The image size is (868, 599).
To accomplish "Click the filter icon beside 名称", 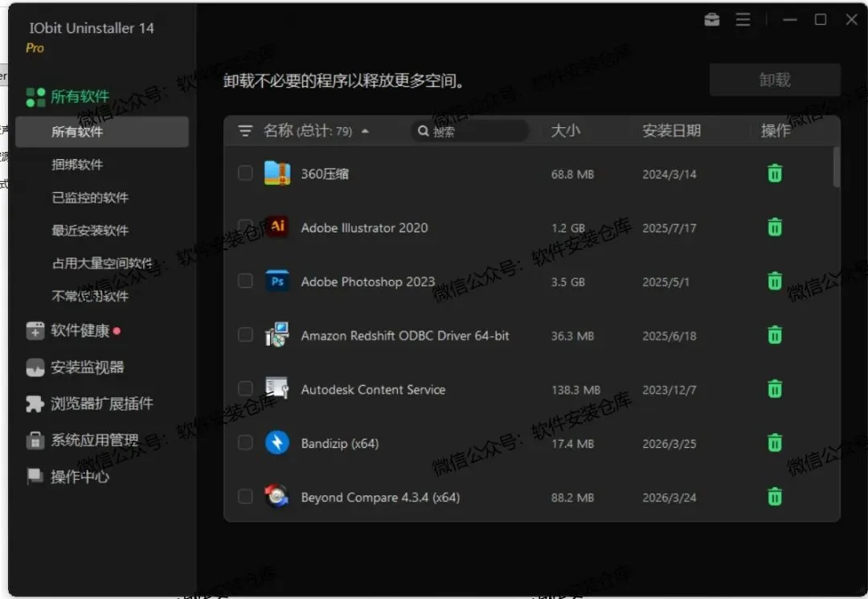I will pos(244,130).
